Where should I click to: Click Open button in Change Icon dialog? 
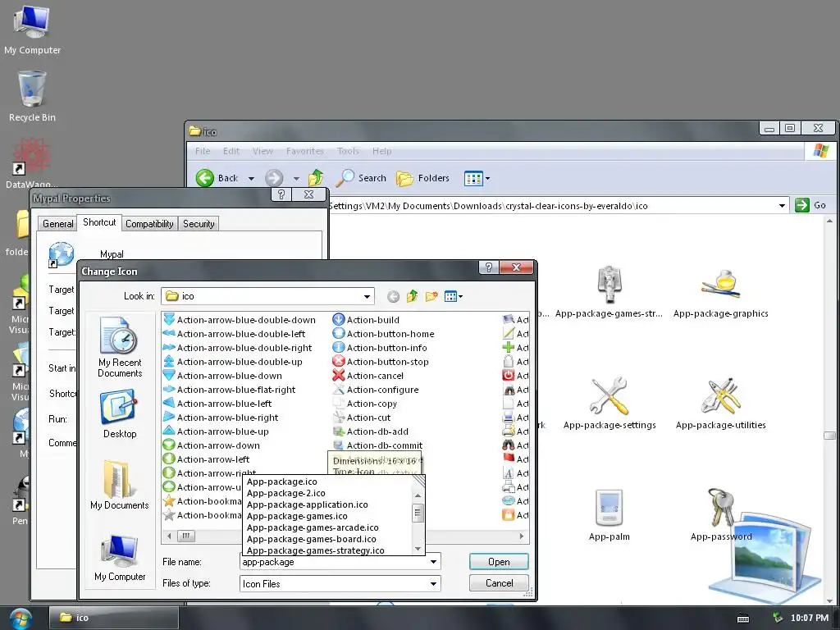pos(499,561)
